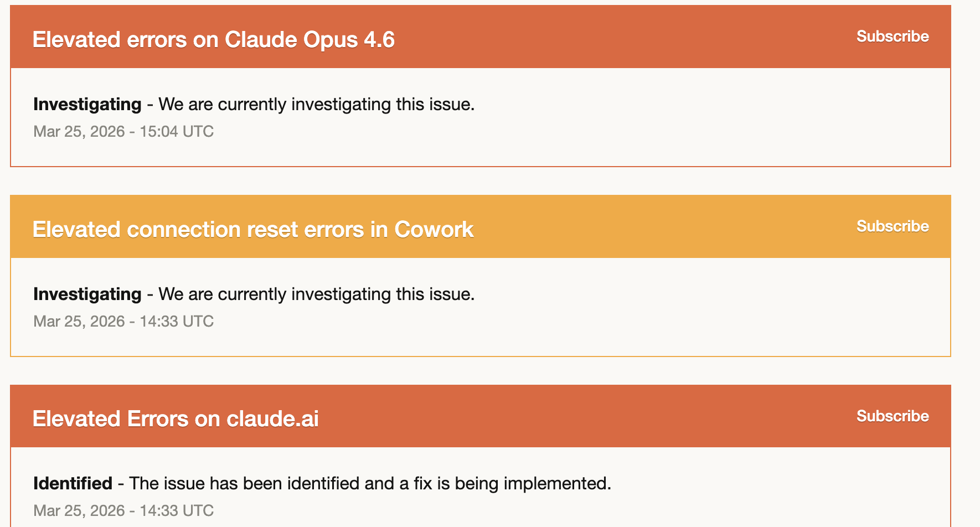Select the Investigating status under Cowork incident
The height and width of the screenshot is (527, 980).
pyautogui.click(x=87, y=294)
